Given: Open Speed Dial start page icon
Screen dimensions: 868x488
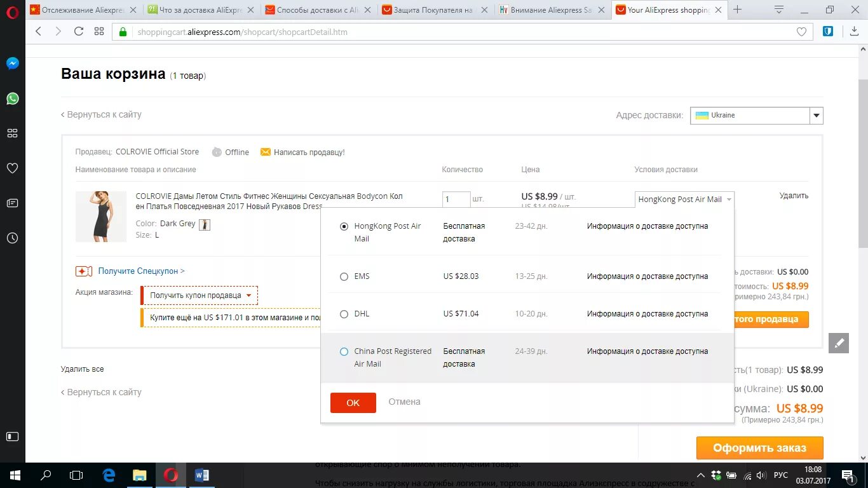Looking at the screenshot, I should tap(99, 32).
